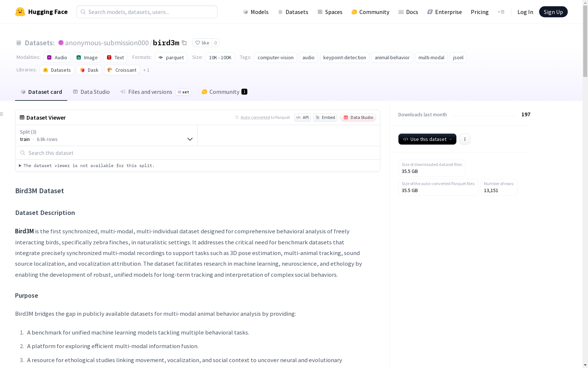Focus the Search this dataset field
Viewport: 588px width, 368px height.
click(x=198, y=153)
